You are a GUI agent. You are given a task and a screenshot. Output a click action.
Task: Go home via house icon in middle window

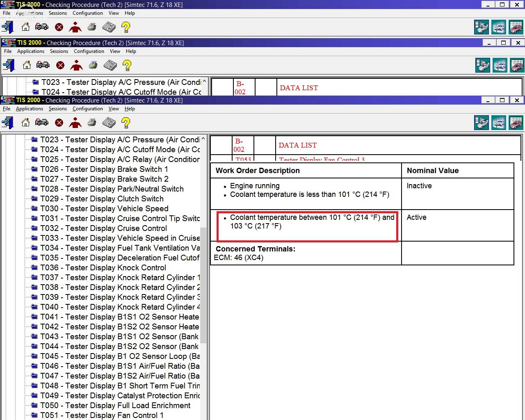point(27,65)
